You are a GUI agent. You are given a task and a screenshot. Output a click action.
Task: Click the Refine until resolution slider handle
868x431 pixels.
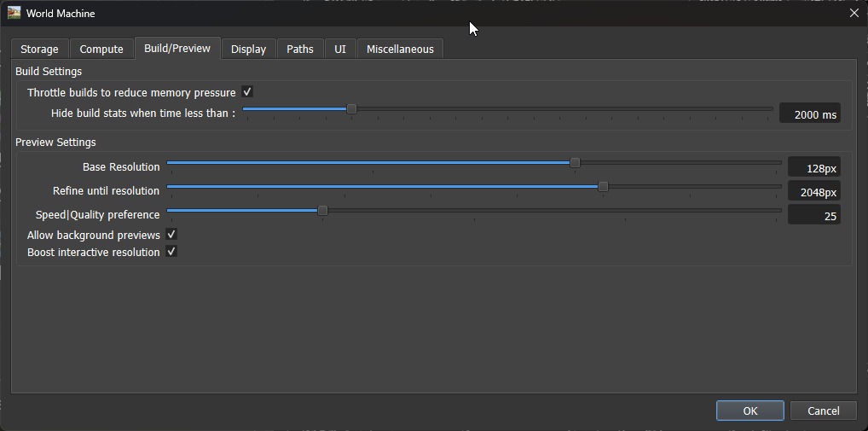click(x=603, y=186)
